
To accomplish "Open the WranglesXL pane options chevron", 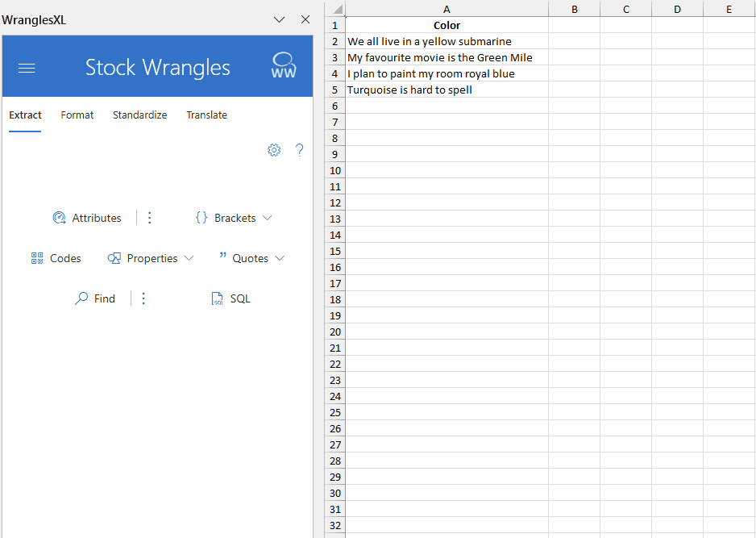I will pos(279,20).
